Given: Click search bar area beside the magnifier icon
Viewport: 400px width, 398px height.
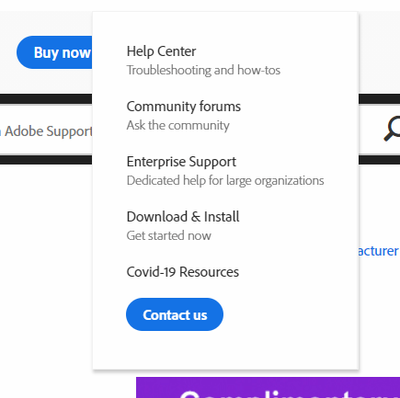Looking at the screenshot, I should click(x=370, y=131).
